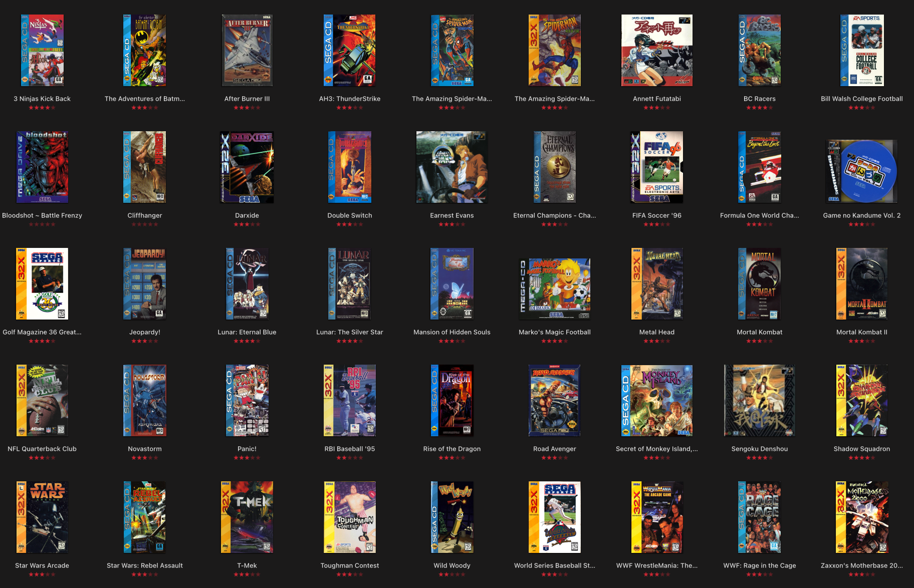Viewport: 914px width, 588px height.
Task: Open the Darxide 32X cover
Action: coord(247,167)
